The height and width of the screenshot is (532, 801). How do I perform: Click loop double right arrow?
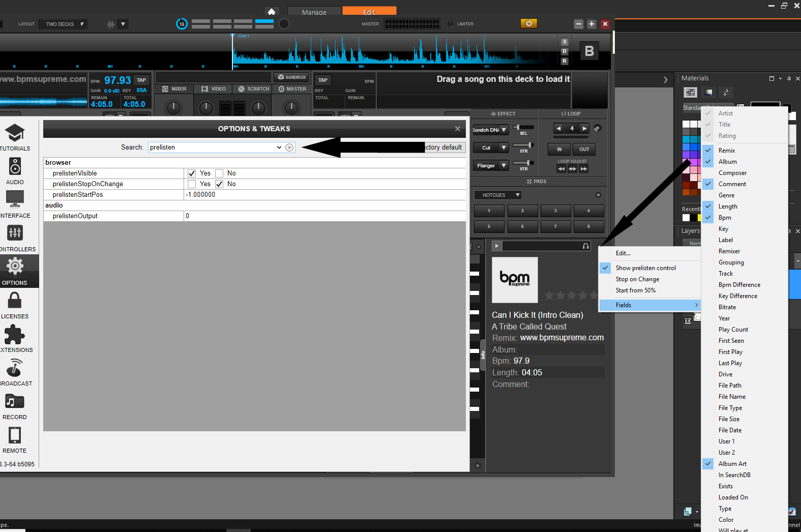[585, 128]
